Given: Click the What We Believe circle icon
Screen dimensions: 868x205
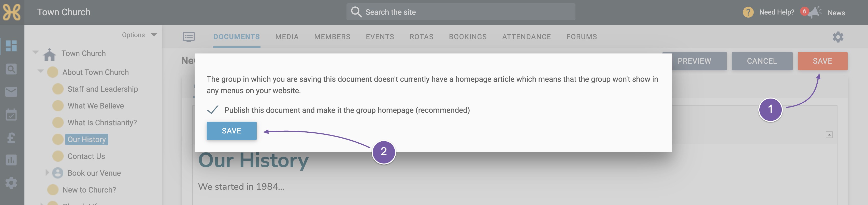Looking at the screenshot, I should tap(58, 106).
